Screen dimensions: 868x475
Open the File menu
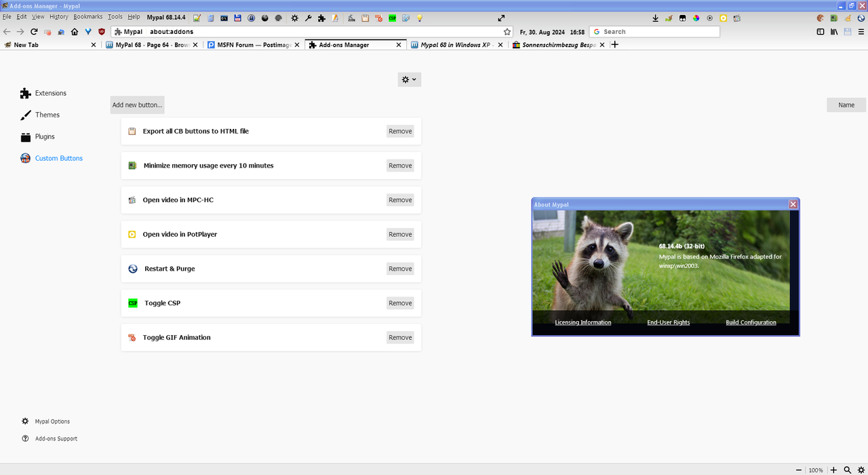7,17
